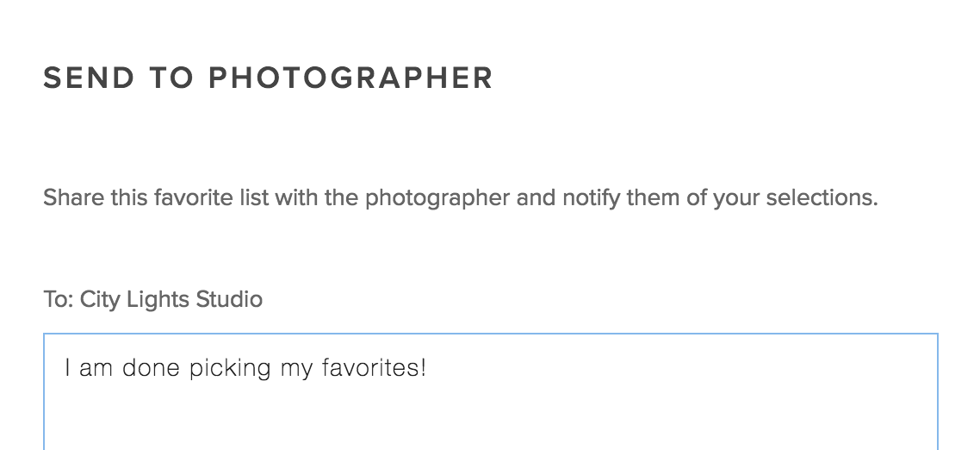
Task: Click 'City Lights Studio' studio name
Action: pyautogui.click(x=171, y=300)
